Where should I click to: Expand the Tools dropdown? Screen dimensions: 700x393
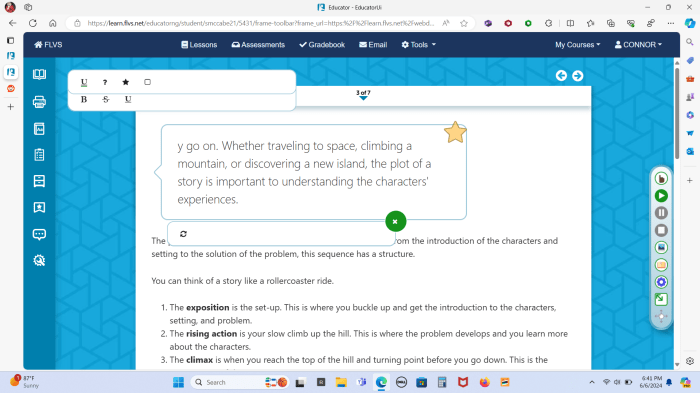coord(418,45)
